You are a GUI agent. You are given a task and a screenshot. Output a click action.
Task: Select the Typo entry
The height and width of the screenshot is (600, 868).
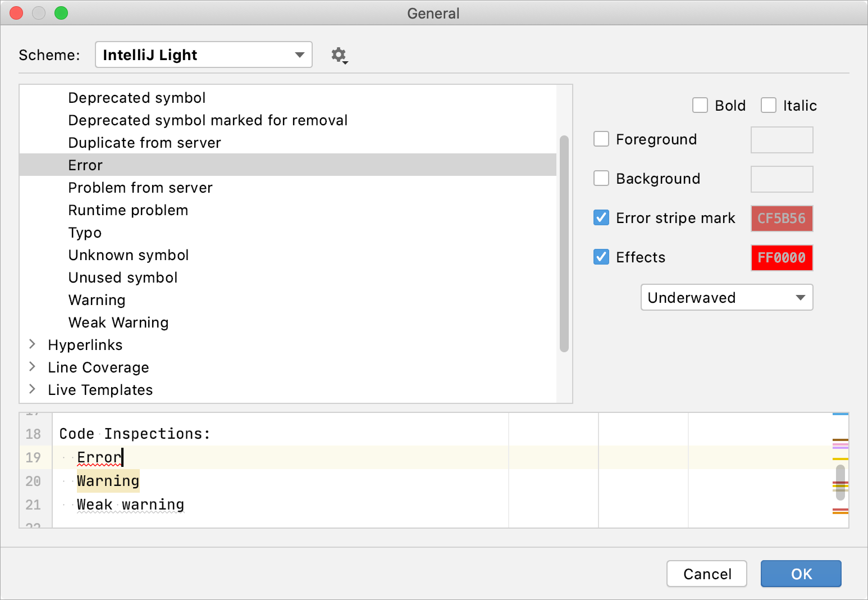tap(85, 232)
